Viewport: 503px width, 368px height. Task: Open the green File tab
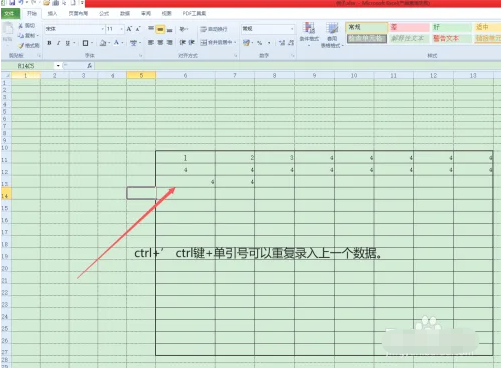click(10, 14)
